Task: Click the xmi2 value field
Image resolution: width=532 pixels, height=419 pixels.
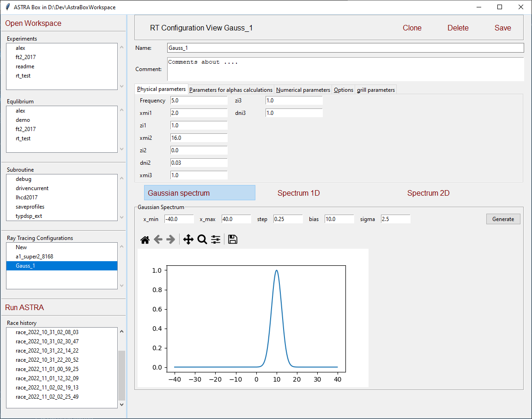Action: click(x=199, y=138)
